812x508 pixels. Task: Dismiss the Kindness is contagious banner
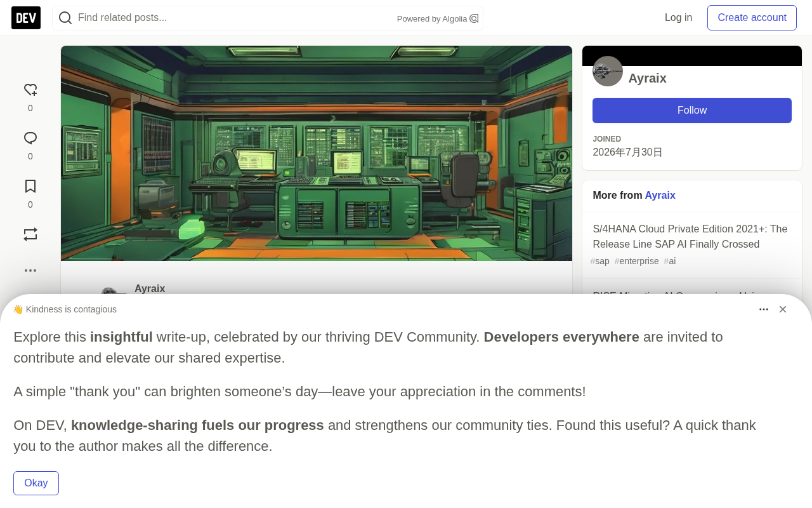pos(783,309)
